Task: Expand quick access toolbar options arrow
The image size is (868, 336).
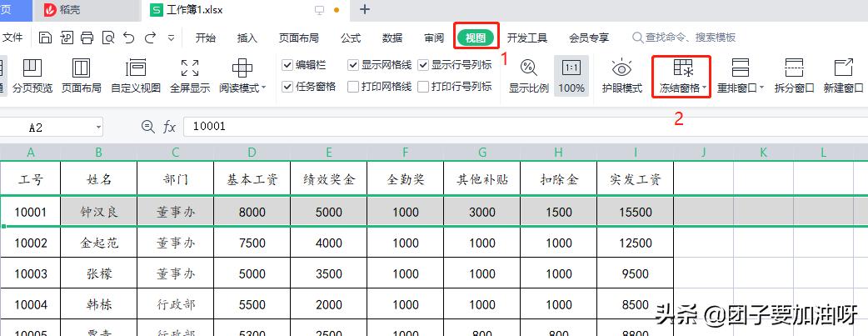Action: pyautogui.click(x=171, y=38)
